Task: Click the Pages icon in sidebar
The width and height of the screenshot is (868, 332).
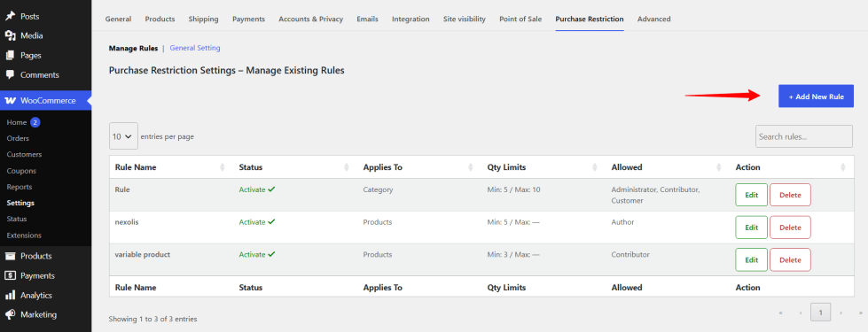Action: click(10, 55)
